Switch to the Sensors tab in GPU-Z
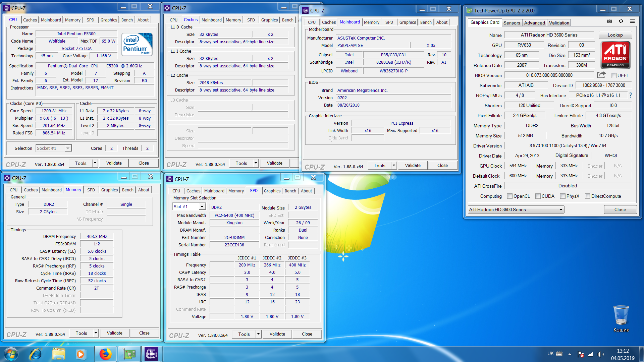Screen dimensions: 644x362 pyautogui.click(x=512, y=23)
